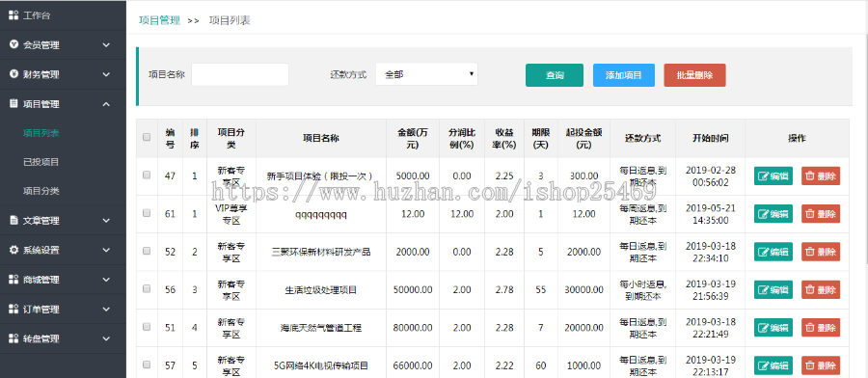The image size is (868, 378).
Task: Expand the 文章管理 menu chevron
Action: 106,220
